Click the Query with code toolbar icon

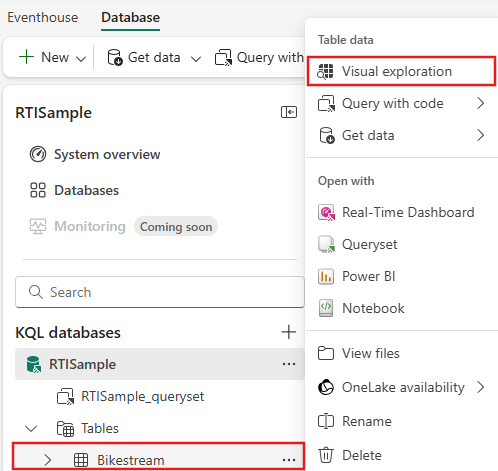tap(223, 57)
